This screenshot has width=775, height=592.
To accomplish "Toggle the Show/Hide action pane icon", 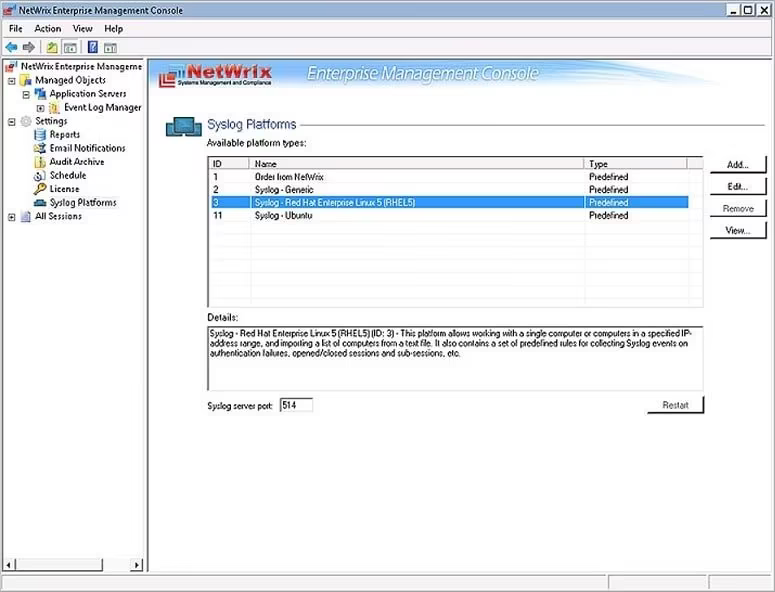I will (x=110, y=48).
